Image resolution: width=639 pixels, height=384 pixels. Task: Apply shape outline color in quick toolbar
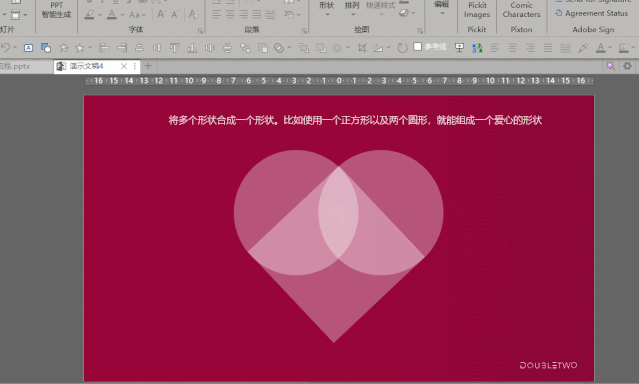(624, 48)
